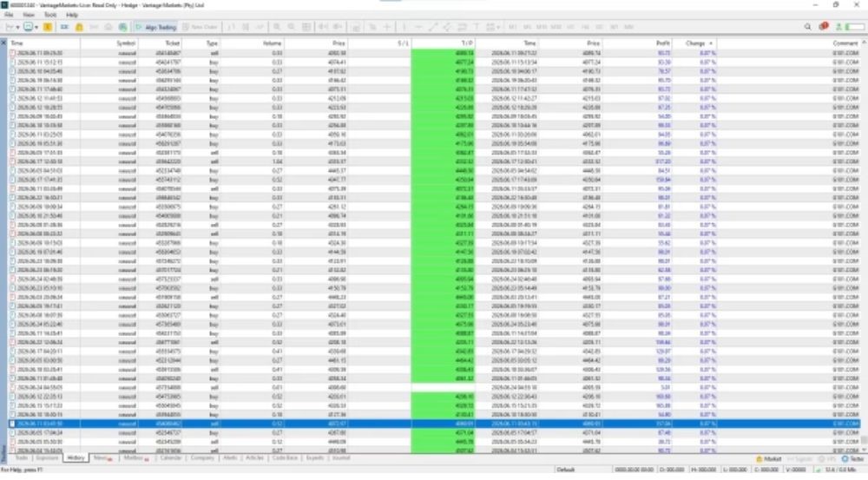
Task: Switch to the Code Base tab
Action: tap(285, 458)
